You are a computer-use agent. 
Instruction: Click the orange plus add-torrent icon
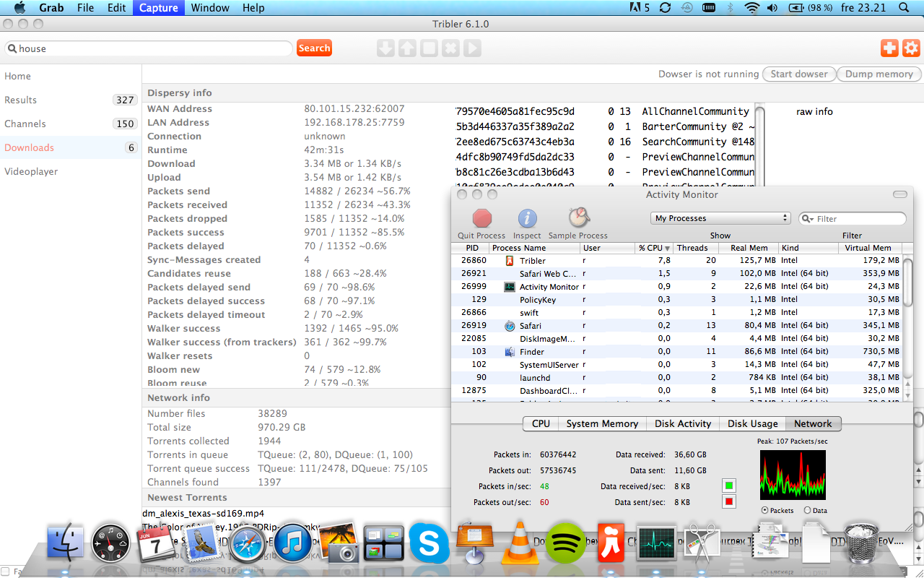[x=889, y=48]
